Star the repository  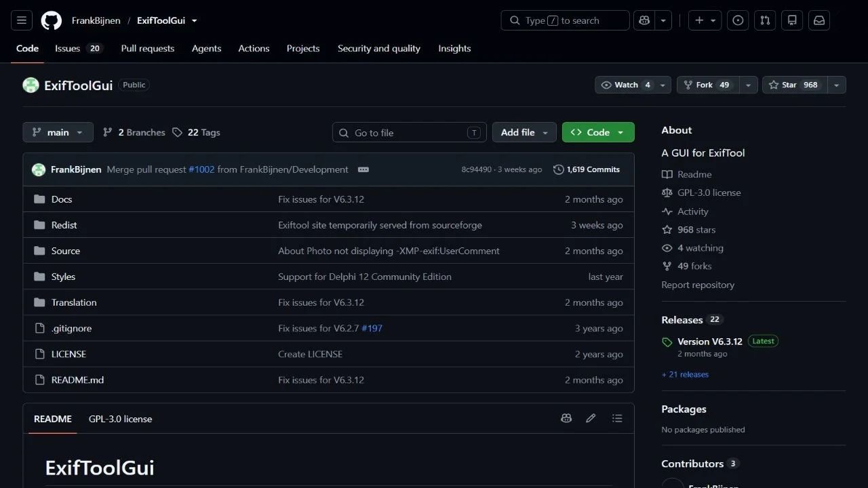[795, 85]
